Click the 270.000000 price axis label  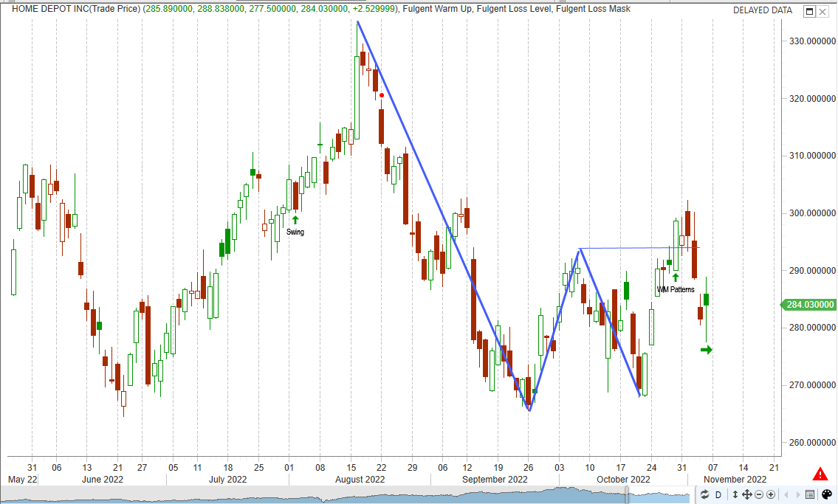click(812, 385)
